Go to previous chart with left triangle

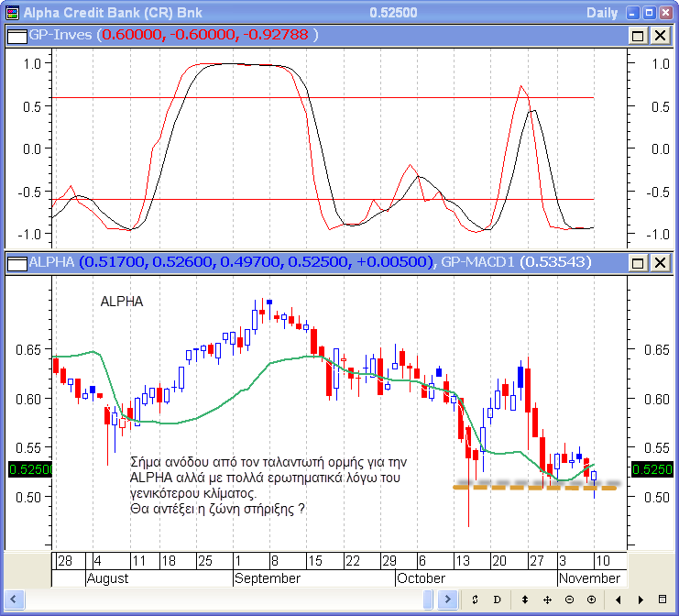pos(619,599)
